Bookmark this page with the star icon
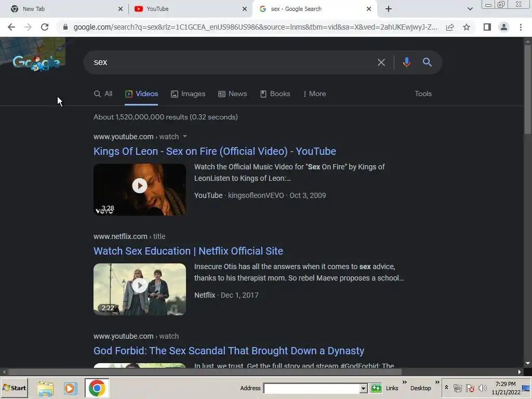The width and height of the screenshot is (532, 399). 467,27
